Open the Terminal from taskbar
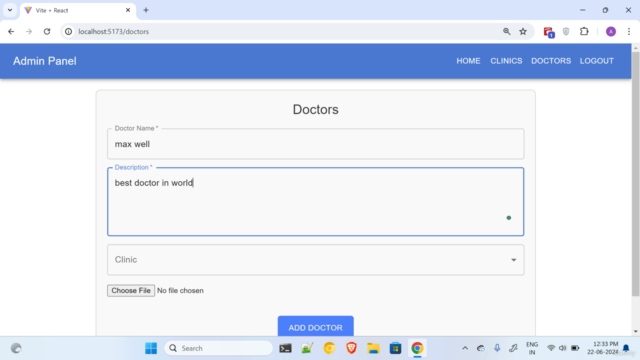640x360 pixels. (285, 348)
